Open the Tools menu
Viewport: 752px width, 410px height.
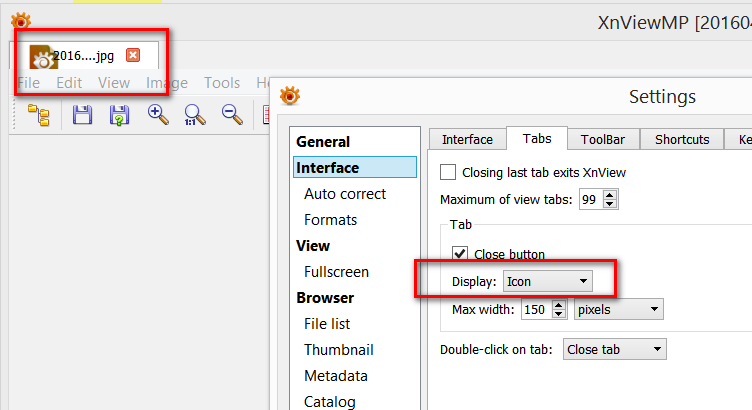click(x=222, y=83)
